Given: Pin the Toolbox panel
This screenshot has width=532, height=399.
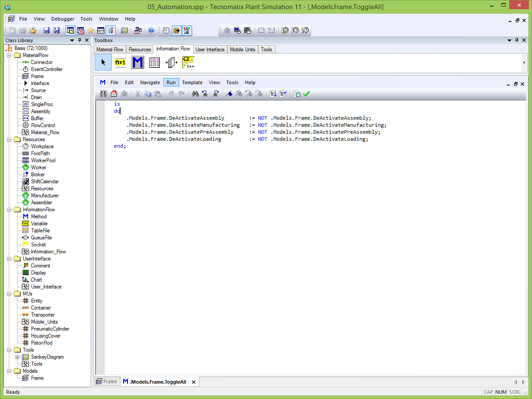Looking at the screenshot, I should [517, 40].
